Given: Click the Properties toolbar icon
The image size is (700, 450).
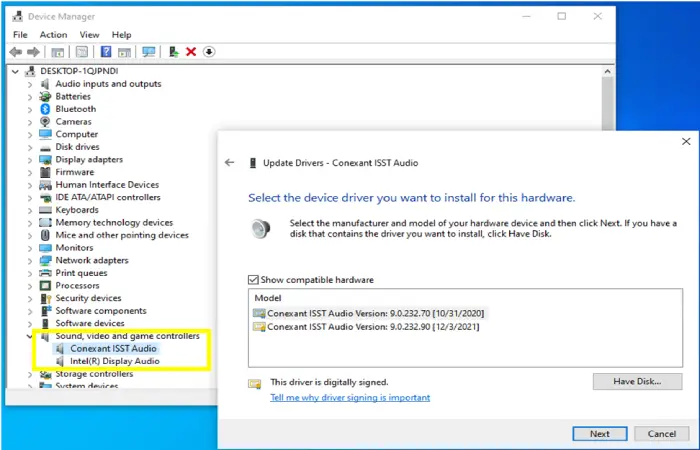Looking at the screenshot, I should tap(82, 52).
